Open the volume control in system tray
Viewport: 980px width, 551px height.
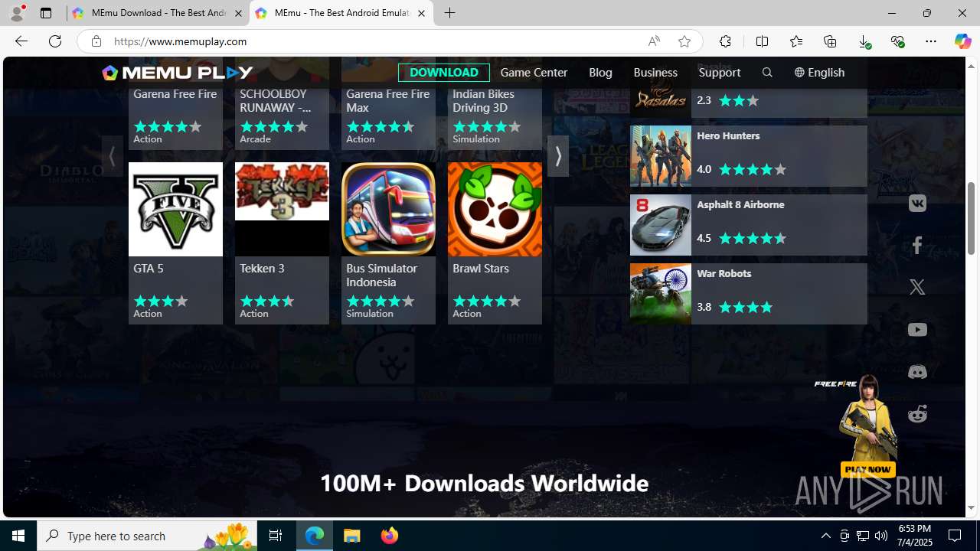point(881,536)
